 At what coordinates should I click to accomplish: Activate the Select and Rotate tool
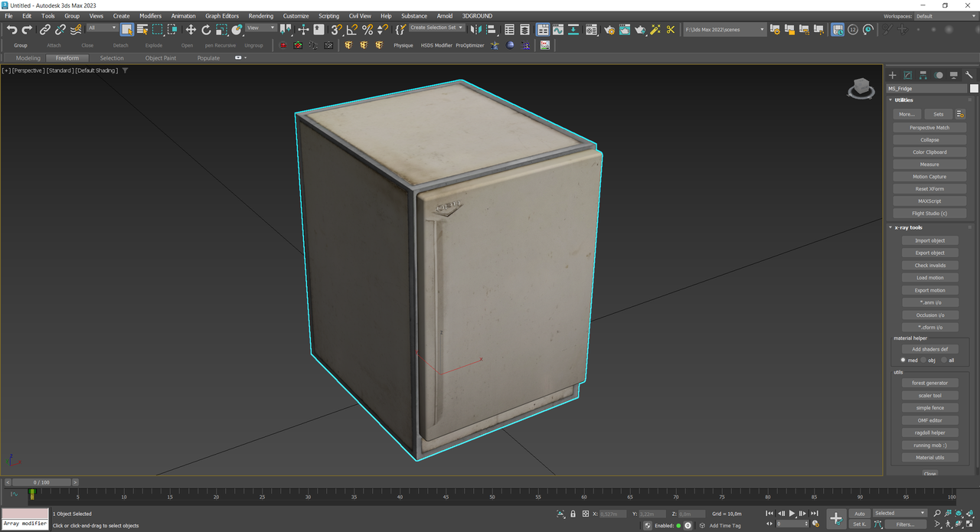coord(206,30)
